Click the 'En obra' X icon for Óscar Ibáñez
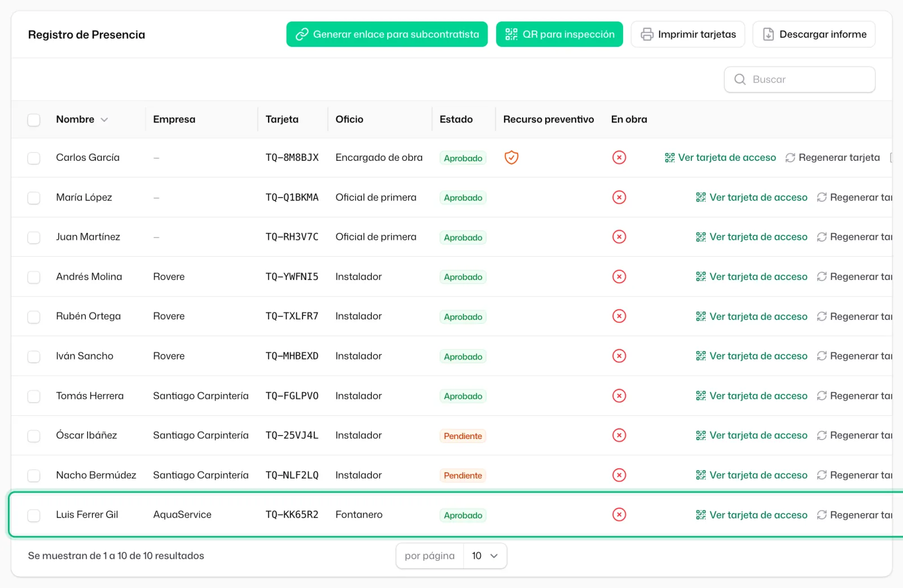This screenshot has height=588, width=903. point(619,435)
